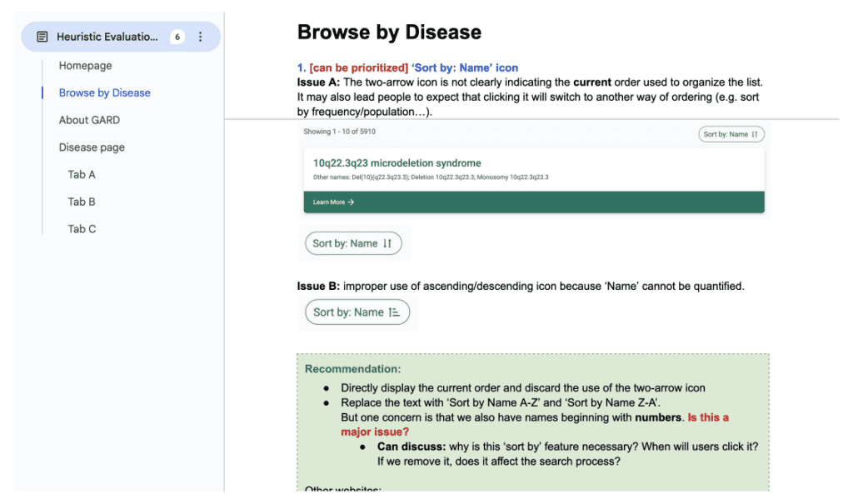Click the Learn More green bar
The image size is (853, 504).
[x=534, y=202]
